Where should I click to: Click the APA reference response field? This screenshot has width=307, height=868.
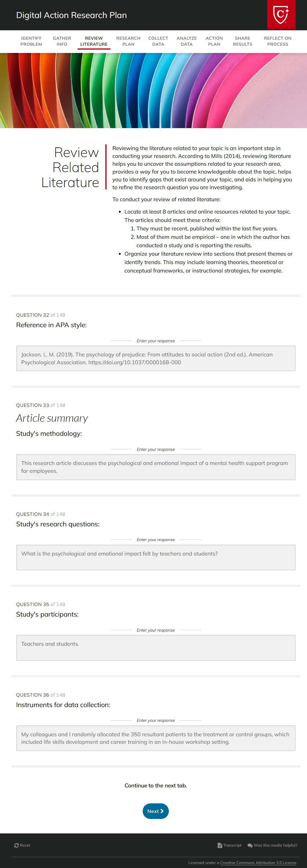tap(156, 358)
